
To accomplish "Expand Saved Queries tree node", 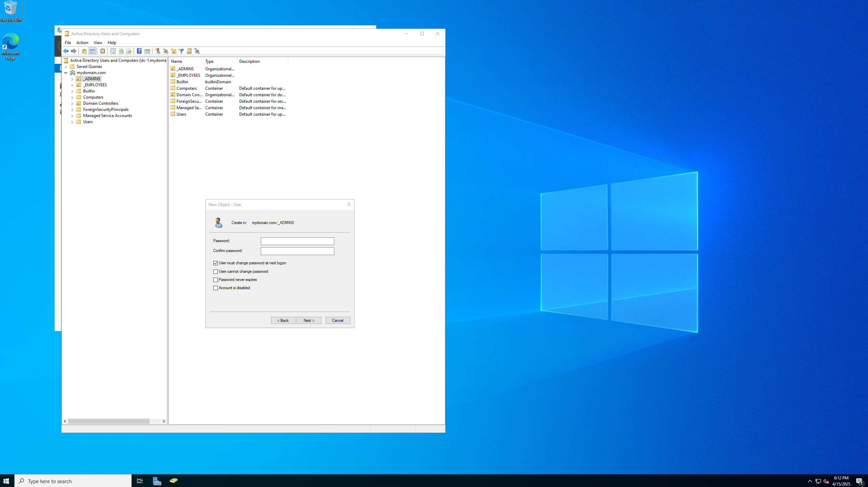I will click(66, 67).
